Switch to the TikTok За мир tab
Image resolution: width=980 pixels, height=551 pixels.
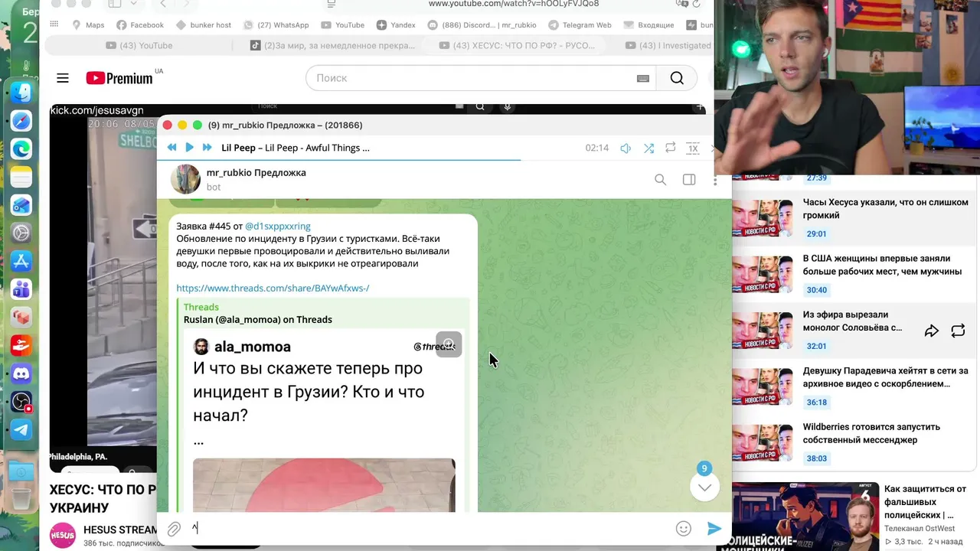pos(333,45)
